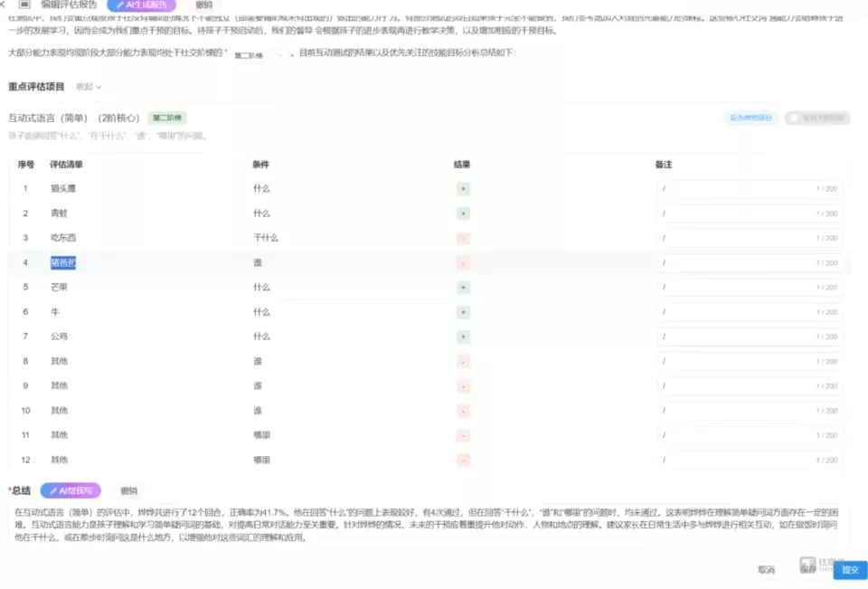Click the minus result badge in row 10
This screenshot has height=589, width=868.
click(463, 411)
